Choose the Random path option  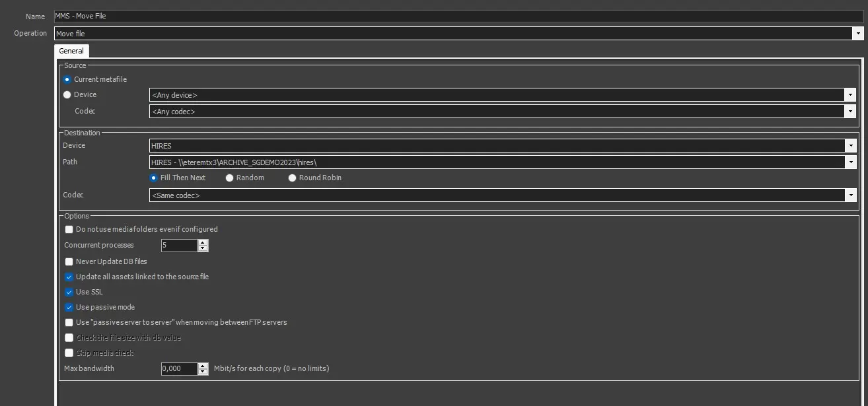[230, 178]
